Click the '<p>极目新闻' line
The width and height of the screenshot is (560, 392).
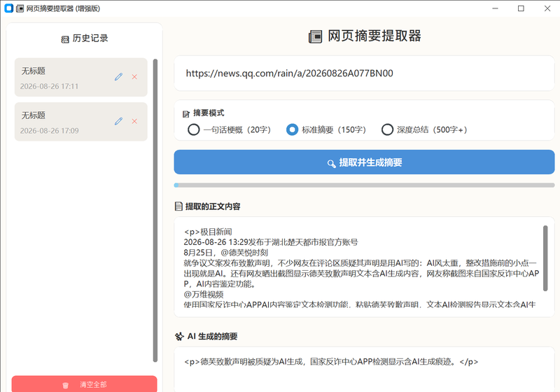[208, 232]
